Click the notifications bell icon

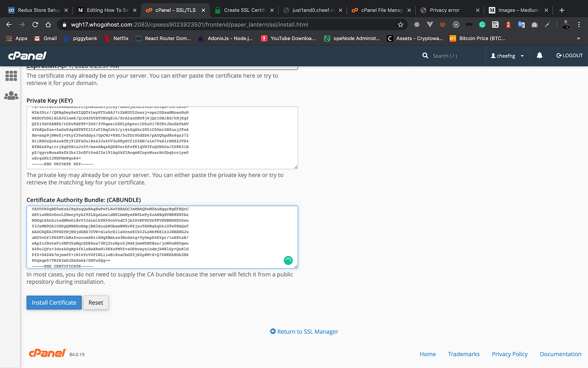[540, 56]
